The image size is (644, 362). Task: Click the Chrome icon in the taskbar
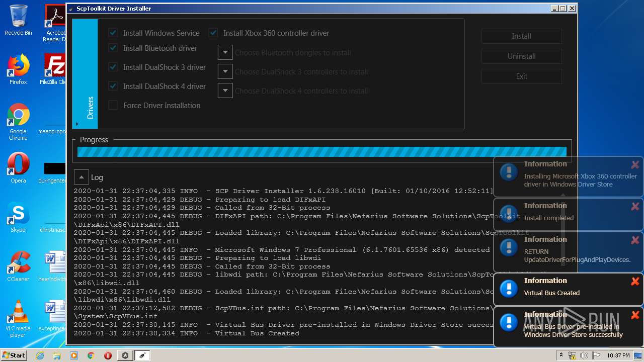(x=91, y=355)
